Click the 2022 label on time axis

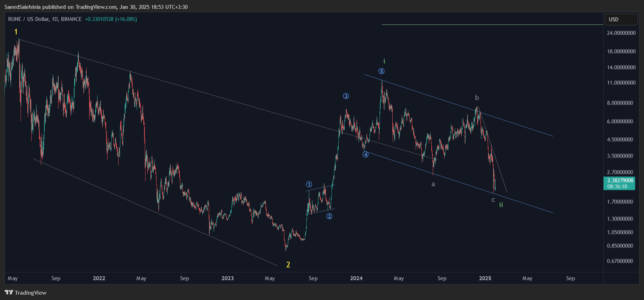pyautogui.click(x=99, y=278)
